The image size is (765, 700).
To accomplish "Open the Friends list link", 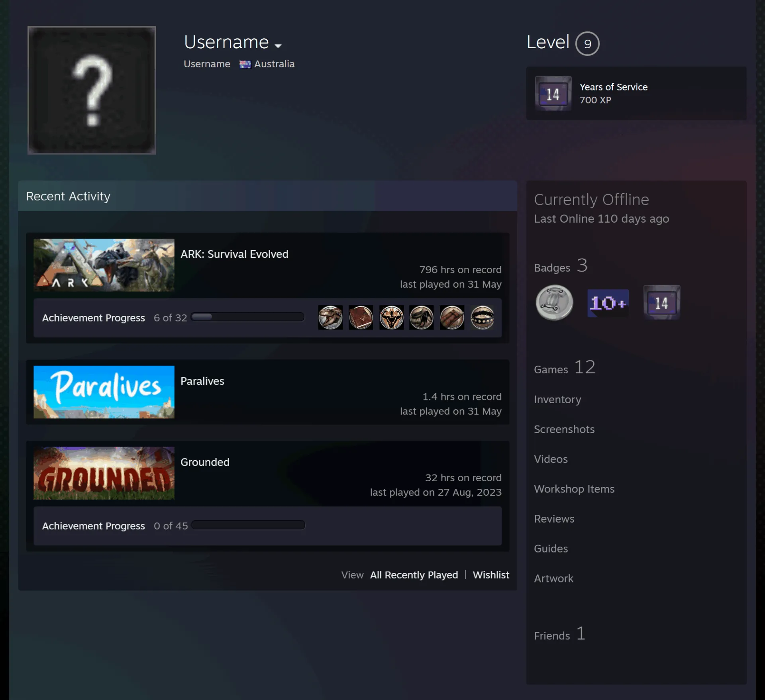I will click(x=560, y=634).
